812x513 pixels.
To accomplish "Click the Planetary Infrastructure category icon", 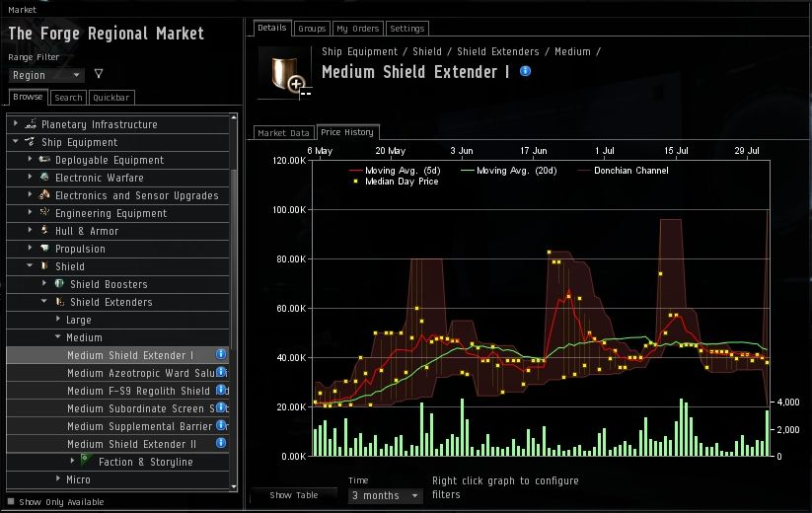I will (31, 124).
